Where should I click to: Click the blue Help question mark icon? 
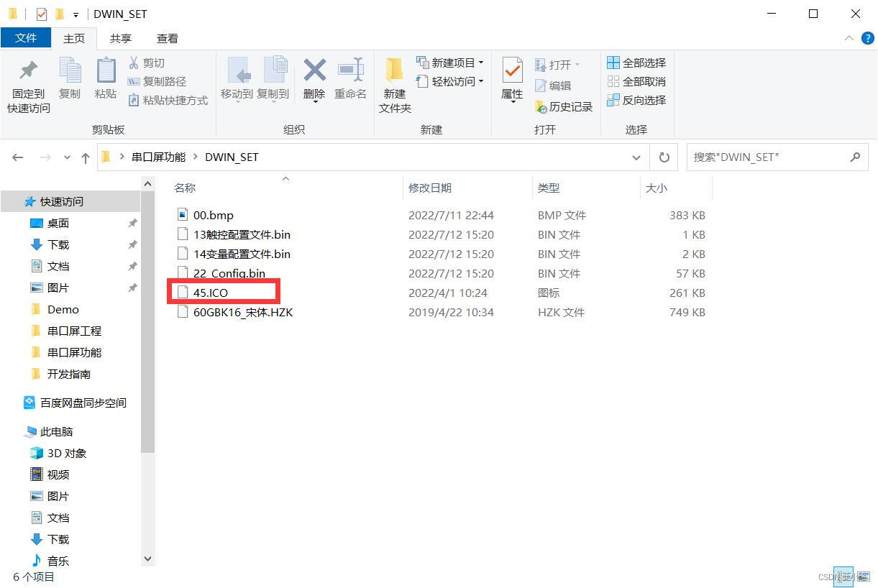867,38
